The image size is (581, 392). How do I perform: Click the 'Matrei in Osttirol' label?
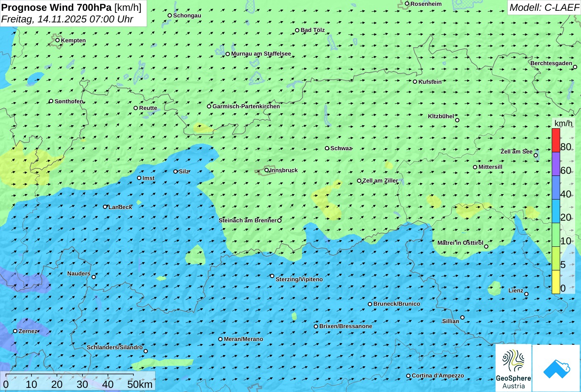coord(460,243)
